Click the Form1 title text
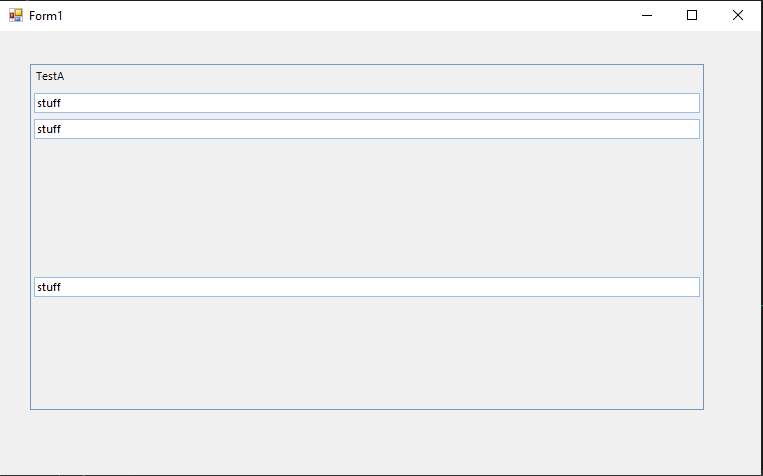The width and height of the screenshot is (763, 476). click(x=46, y=16)
